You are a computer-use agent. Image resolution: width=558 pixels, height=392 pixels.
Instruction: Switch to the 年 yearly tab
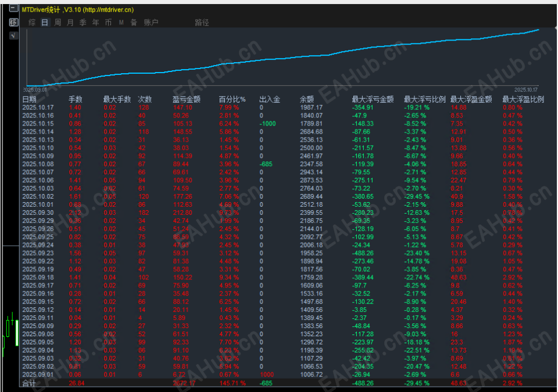[x=96, y=23]
